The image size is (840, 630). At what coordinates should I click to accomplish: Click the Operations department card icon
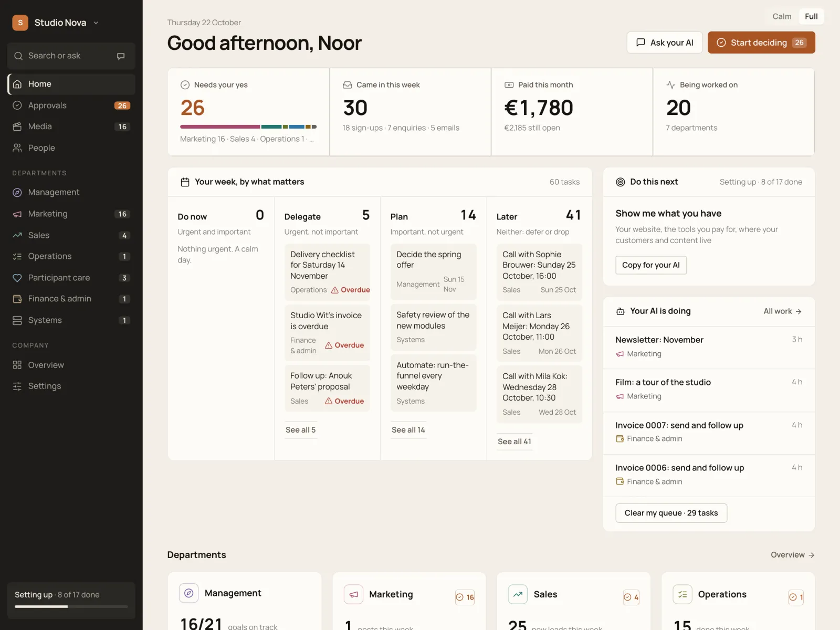(682, 594)
